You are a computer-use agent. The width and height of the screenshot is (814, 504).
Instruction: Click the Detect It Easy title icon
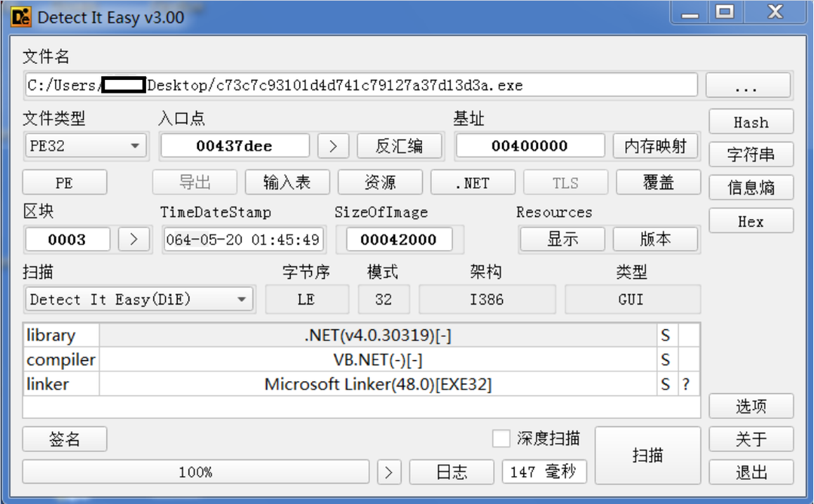[x=21, y=17]
